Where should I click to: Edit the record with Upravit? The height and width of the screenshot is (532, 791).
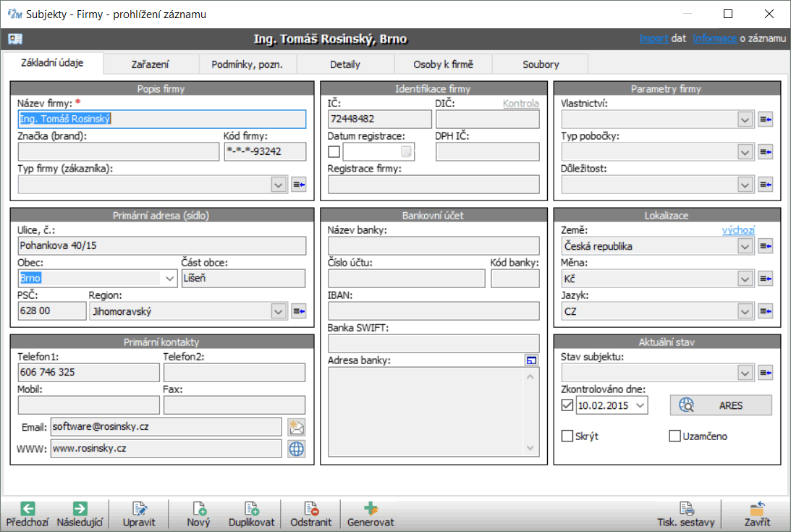coord(139,515)
